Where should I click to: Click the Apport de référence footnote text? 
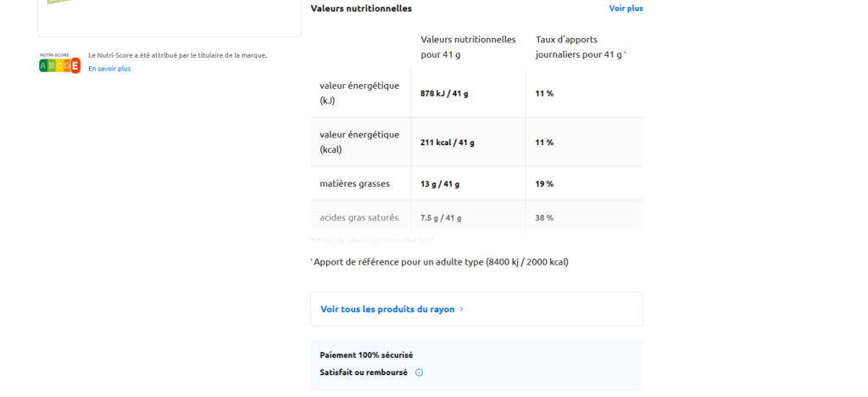pyautogui.click(x=440, y=262)
